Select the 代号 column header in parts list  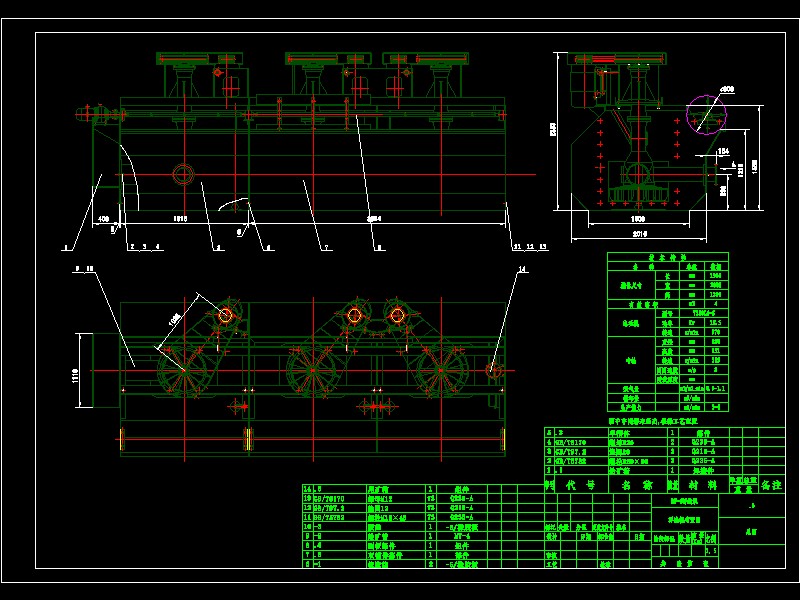pyautogui.click(x=581, y=484)
